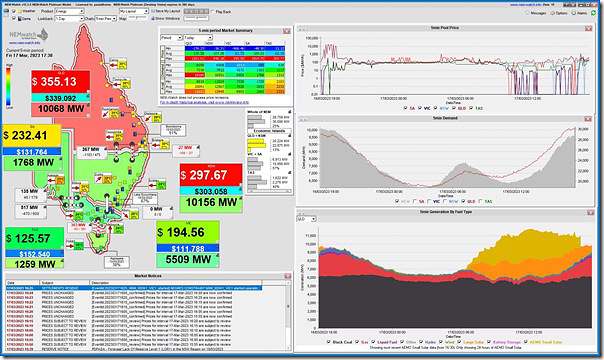Toggle TAS series in Demand chart

pyautogui.click(x=480, y=201)
